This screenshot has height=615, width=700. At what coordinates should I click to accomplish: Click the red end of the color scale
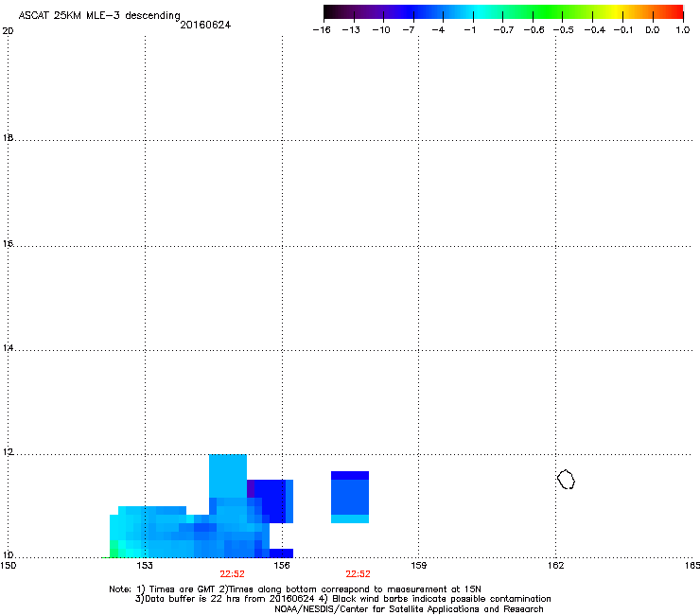[x=674, y=12]
